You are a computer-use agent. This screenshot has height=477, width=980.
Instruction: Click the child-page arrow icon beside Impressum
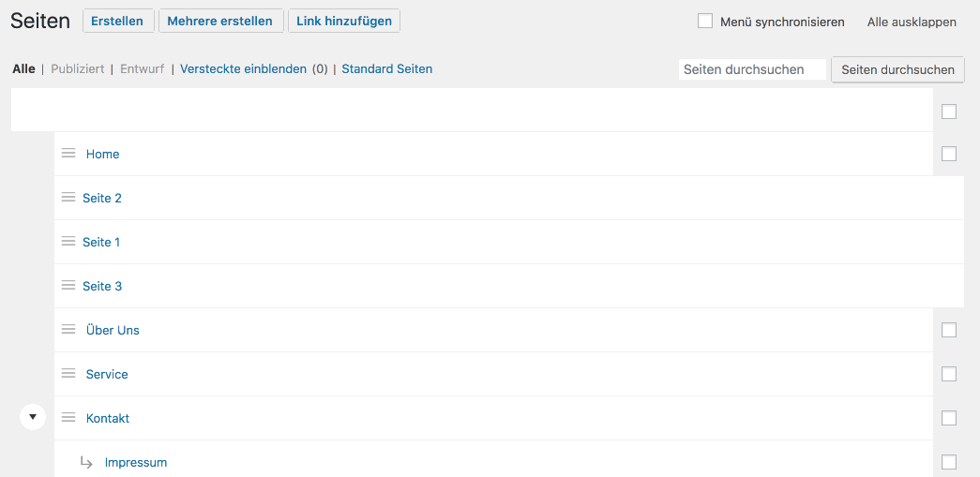coord(86,462)
